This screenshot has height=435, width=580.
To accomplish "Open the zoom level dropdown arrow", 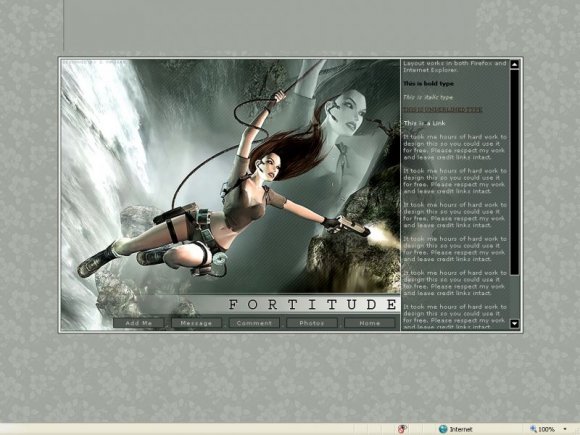I will (565, 429).
